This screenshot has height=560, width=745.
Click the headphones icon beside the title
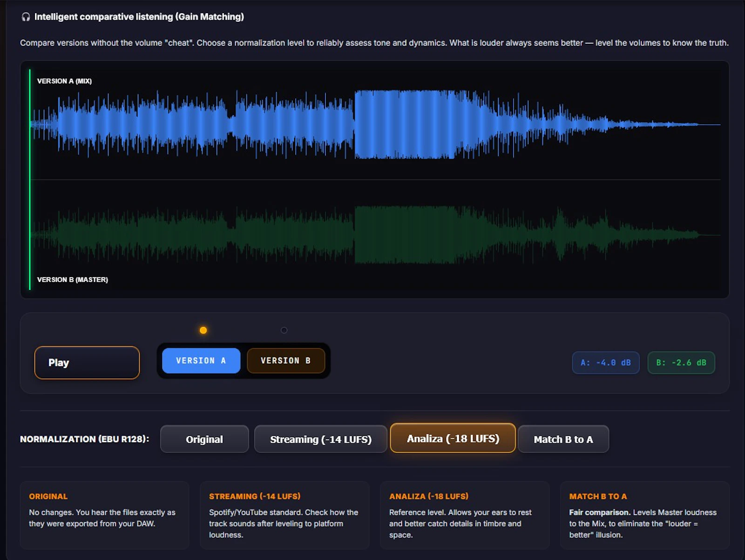(x=26, y=17)
